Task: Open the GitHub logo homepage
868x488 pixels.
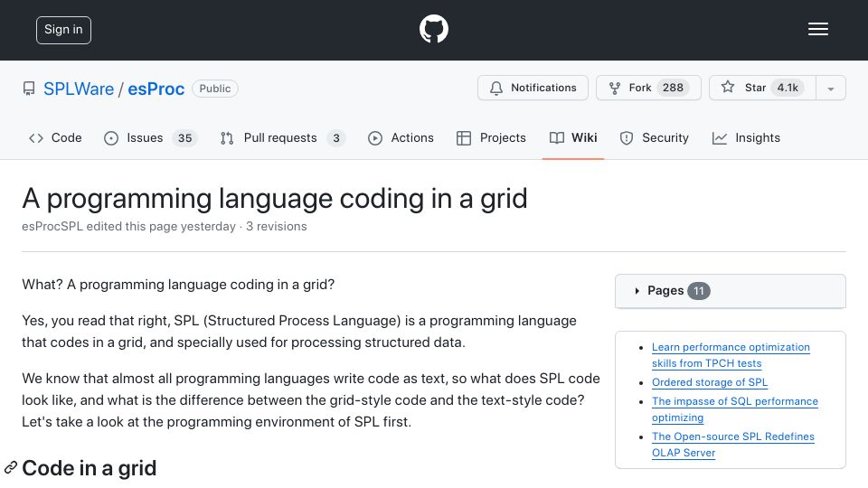Action: [433, 29]
